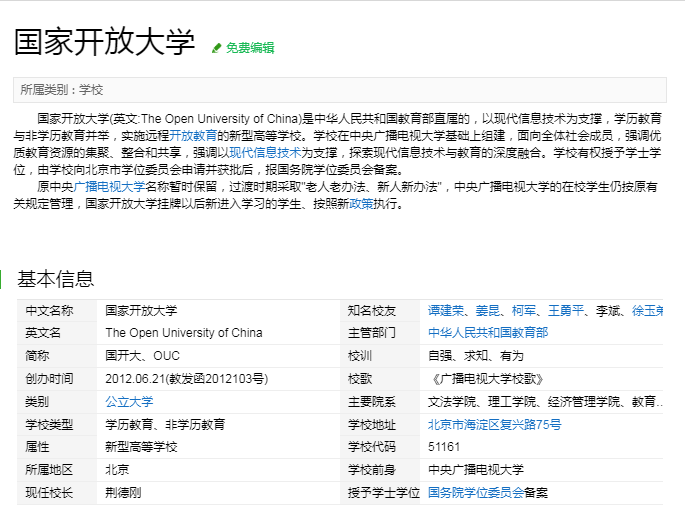
Task: Click the president name 荆德刚
Action: [123, 493]
